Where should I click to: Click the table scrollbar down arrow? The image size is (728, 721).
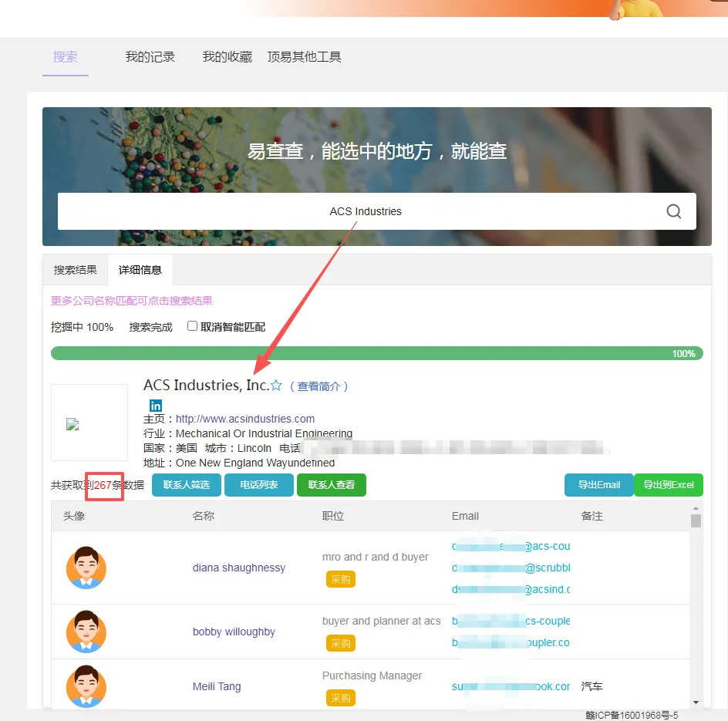pos(696,702)
